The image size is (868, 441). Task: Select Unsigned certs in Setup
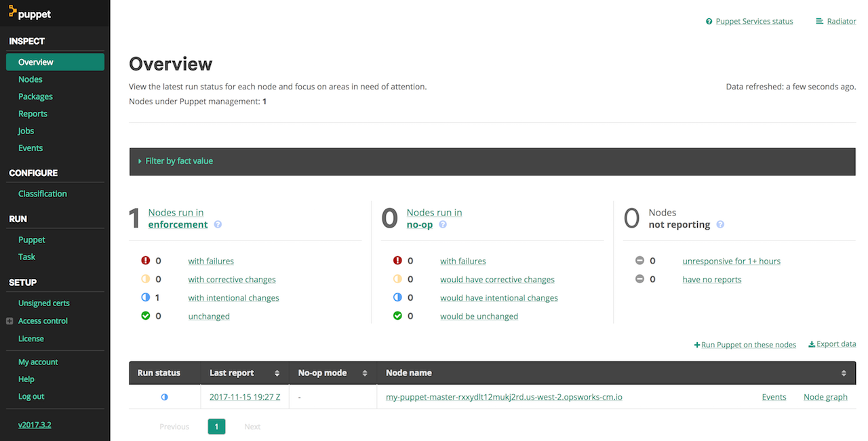(44, 303)
